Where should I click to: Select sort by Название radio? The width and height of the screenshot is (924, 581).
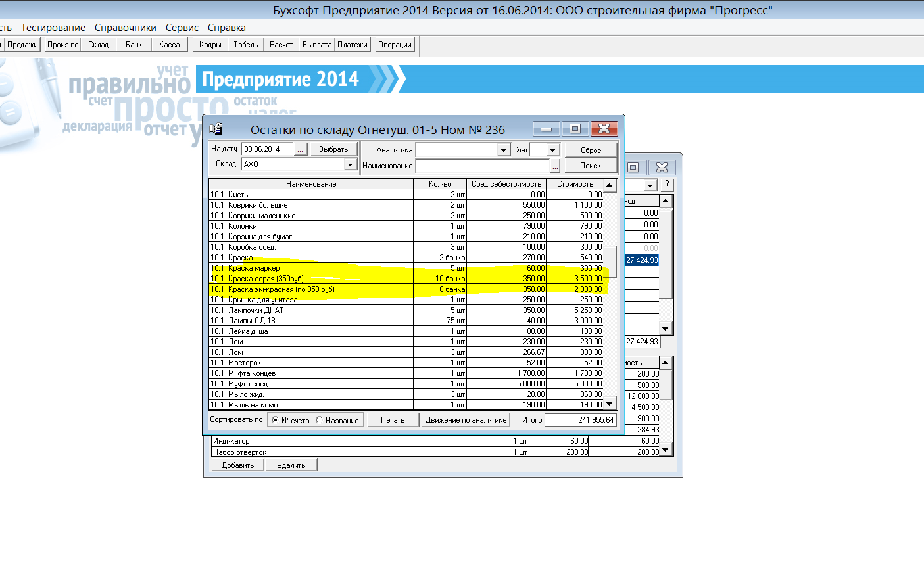319,420
